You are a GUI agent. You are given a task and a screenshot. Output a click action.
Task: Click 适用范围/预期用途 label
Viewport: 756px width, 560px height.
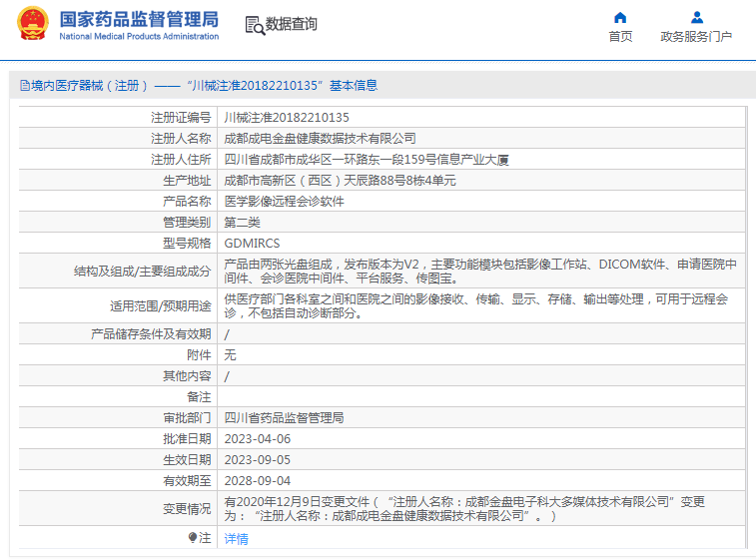pyautogui.click(x=161, y=306)
